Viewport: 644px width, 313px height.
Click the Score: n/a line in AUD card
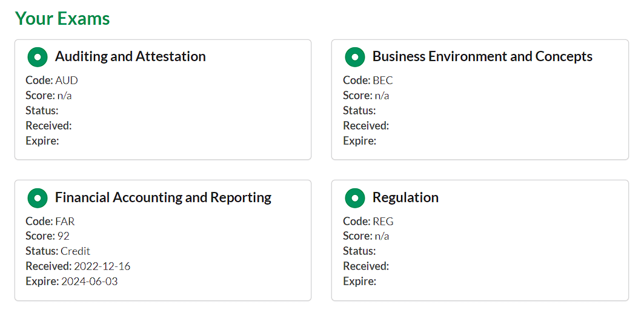[x=48, y=95]
